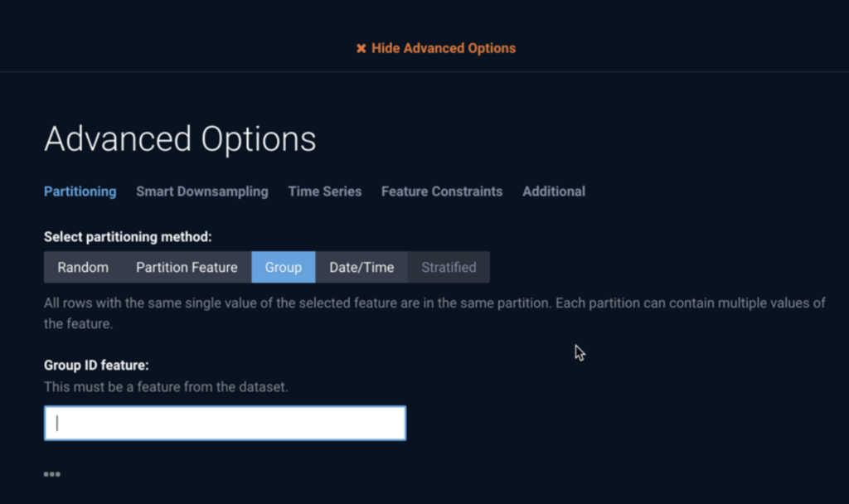Image resolution: width=849 pixels, height=504 pixels.
Task: Select the Feature Constraints tab
Action: (x=442, y=191)
